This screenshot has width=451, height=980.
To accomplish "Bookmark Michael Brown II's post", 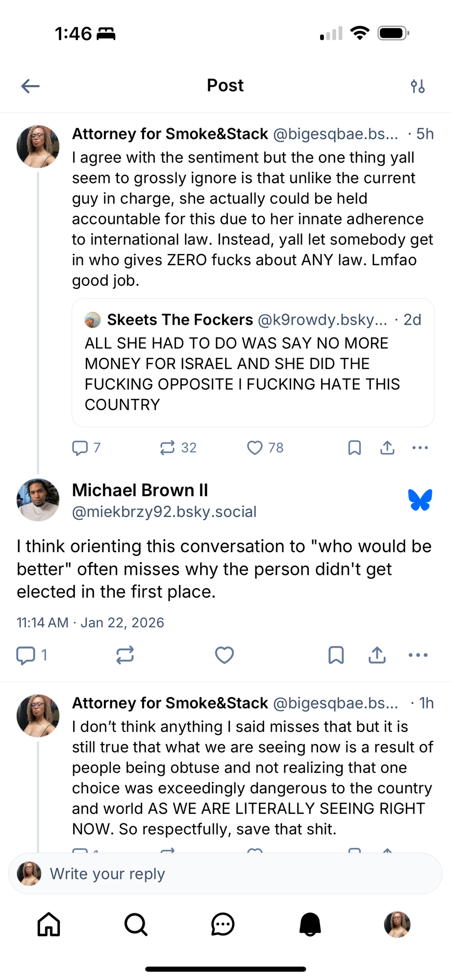I will [x=336, y=655].
